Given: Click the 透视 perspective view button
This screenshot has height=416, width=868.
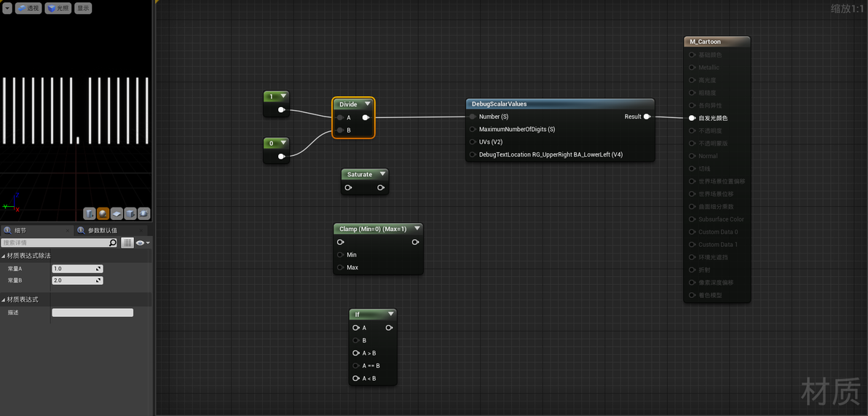Looking at the screenshot, I should [x=28, y=8].
